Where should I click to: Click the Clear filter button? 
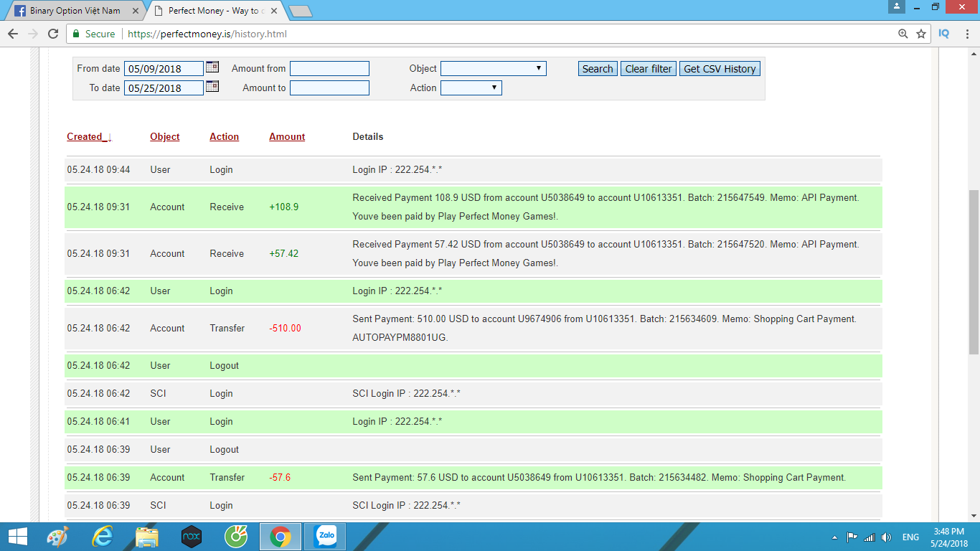click(649, 69)
